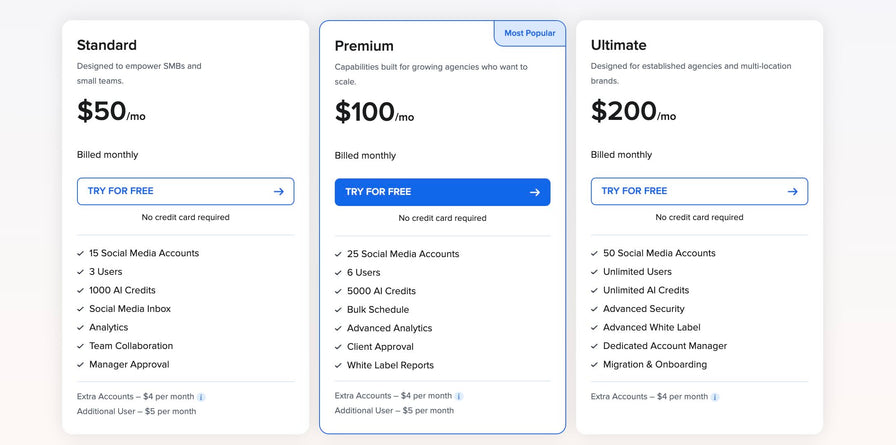This screenshot has height=445, width=896.
Task: Click the Ultimate plan heading
Action: click(x=619, y=45)
